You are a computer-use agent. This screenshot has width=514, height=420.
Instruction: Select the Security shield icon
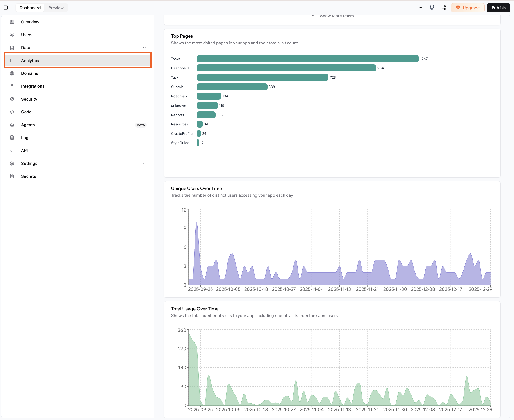click(12, 99)
